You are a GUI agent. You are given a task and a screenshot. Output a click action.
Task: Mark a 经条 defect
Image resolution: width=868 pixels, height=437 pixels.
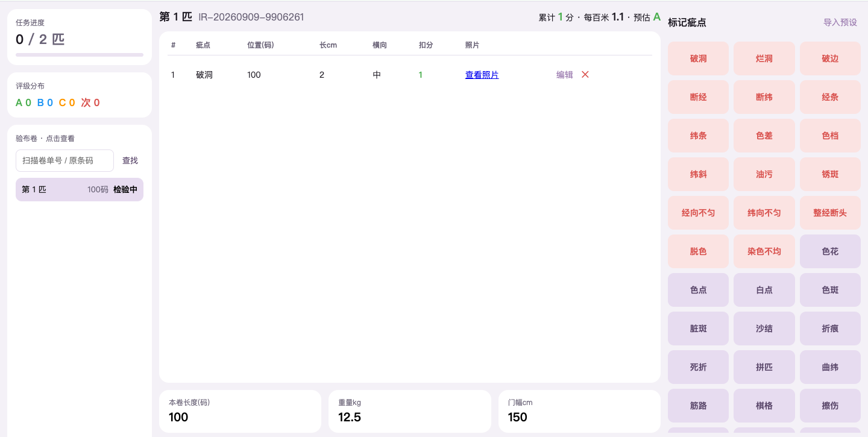830,97
